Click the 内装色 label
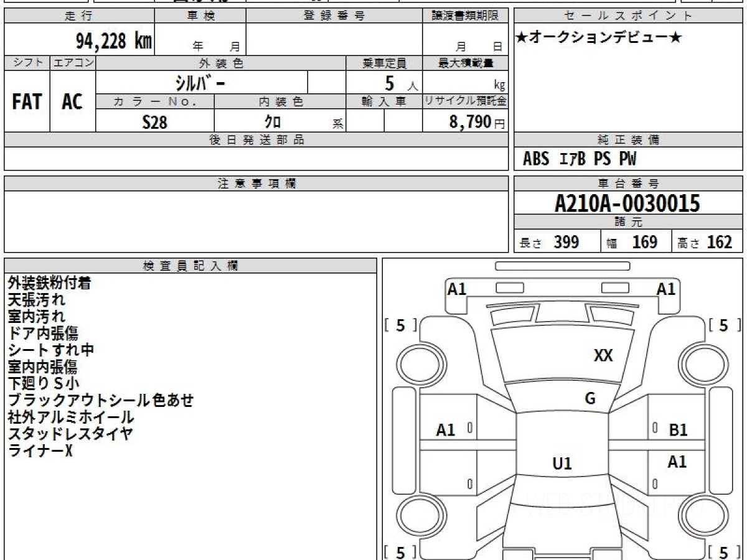The height and width of the screenshot is (560, 747). point(280,101)
